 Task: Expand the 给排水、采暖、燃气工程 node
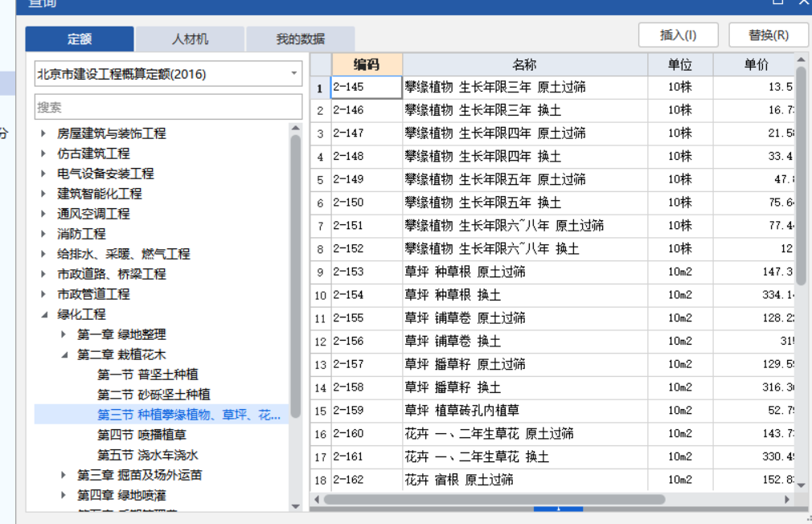(43, 254)
